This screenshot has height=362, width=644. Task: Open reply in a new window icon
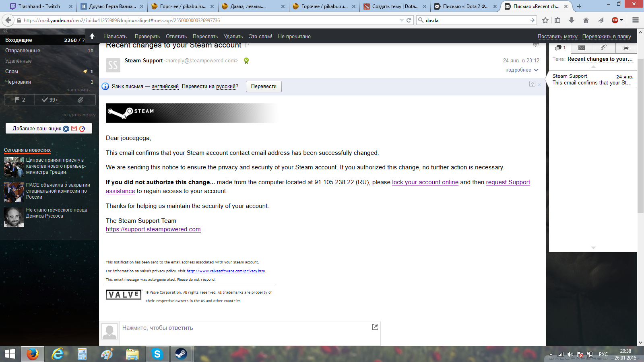(375, 327)
